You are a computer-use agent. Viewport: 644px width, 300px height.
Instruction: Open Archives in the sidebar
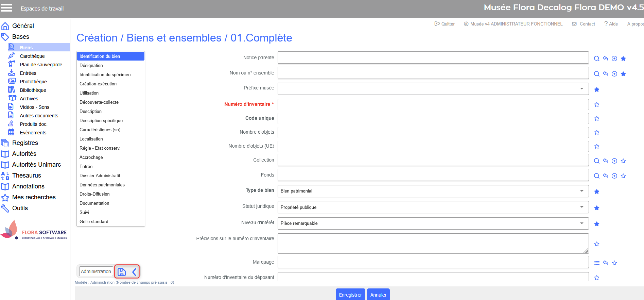(29, 99)
